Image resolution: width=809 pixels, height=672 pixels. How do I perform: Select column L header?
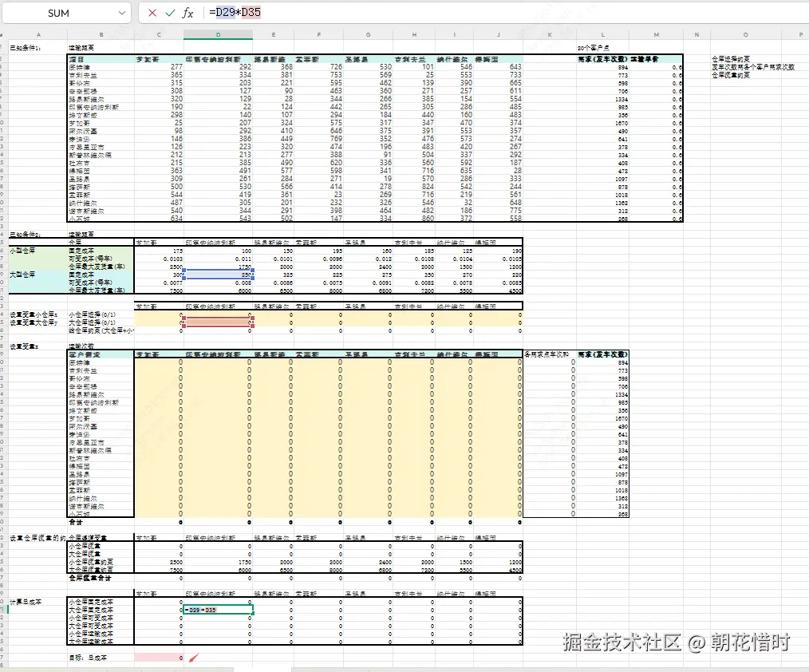point(602,34)
